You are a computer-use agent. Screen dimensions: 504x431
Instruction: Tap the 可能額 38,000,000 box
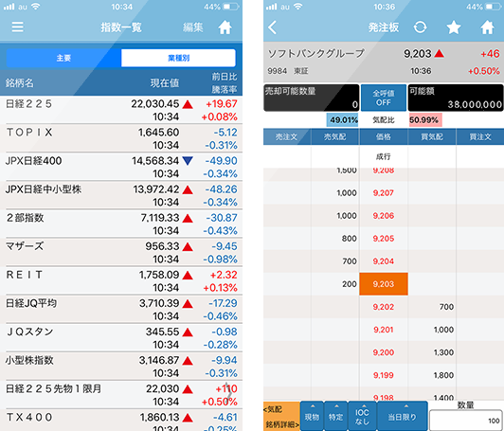point(456,98)
